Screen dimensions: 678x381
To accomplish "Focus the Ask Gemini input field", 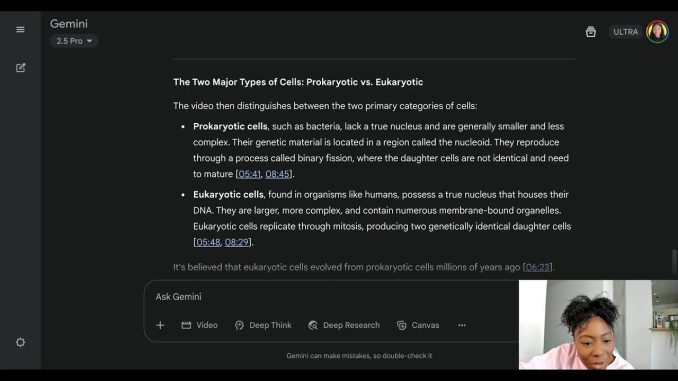I will [x=331, y=297].
